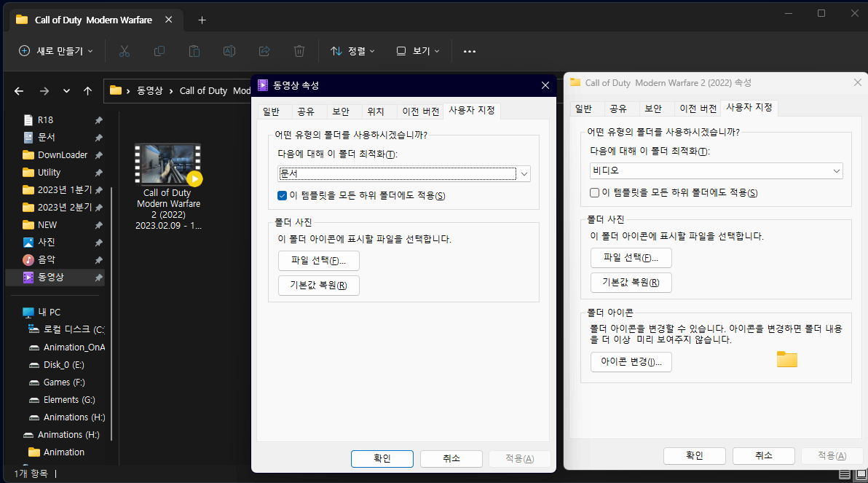The height and width of the screenshot is (483, 868).
Task: Open 2023년 2분기 folder in sidebar
Action: 64,207
